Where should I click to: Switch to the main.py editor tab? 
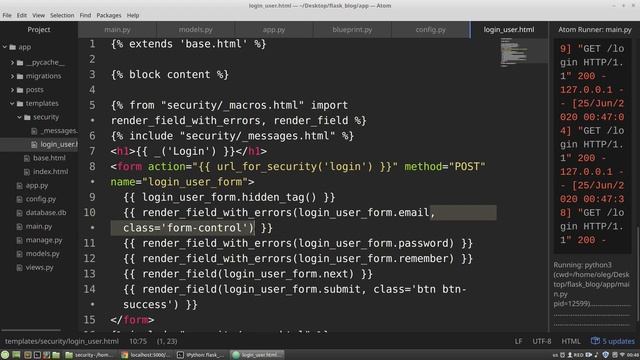click(x=117, y=29)
